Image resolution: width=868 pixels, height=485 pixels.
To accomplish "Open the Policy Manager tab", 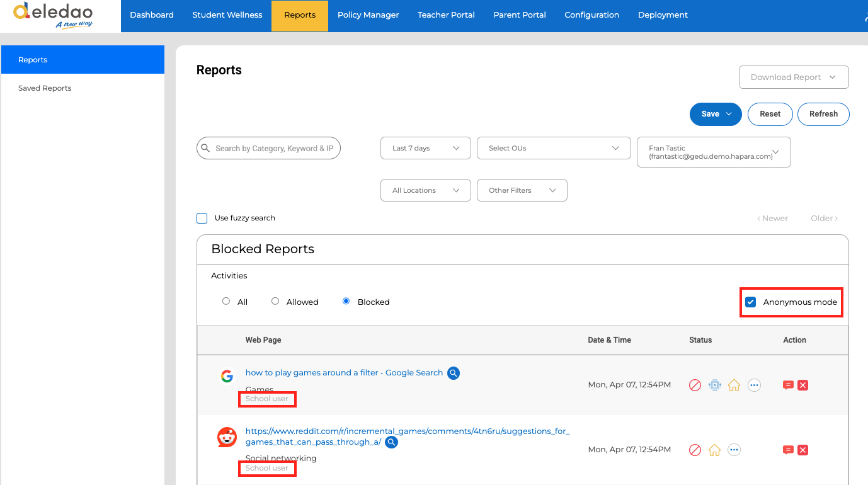I will (368, 15).
